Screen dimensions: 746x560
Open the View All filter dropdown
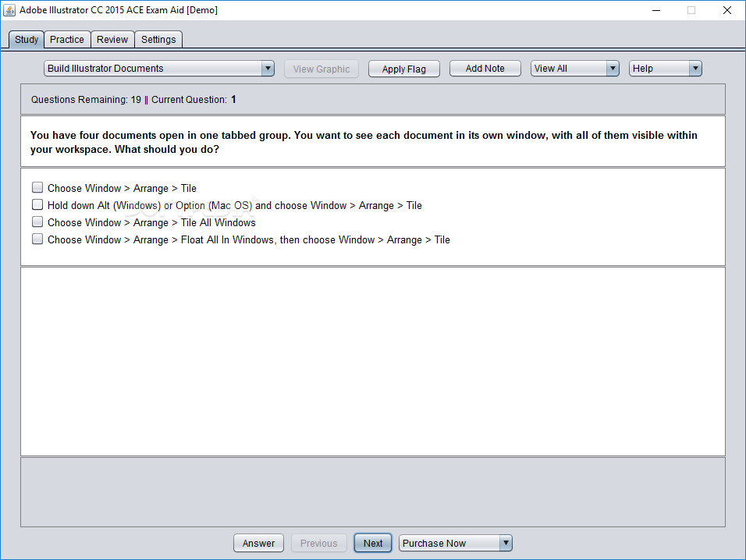click(x=575, y=69)
